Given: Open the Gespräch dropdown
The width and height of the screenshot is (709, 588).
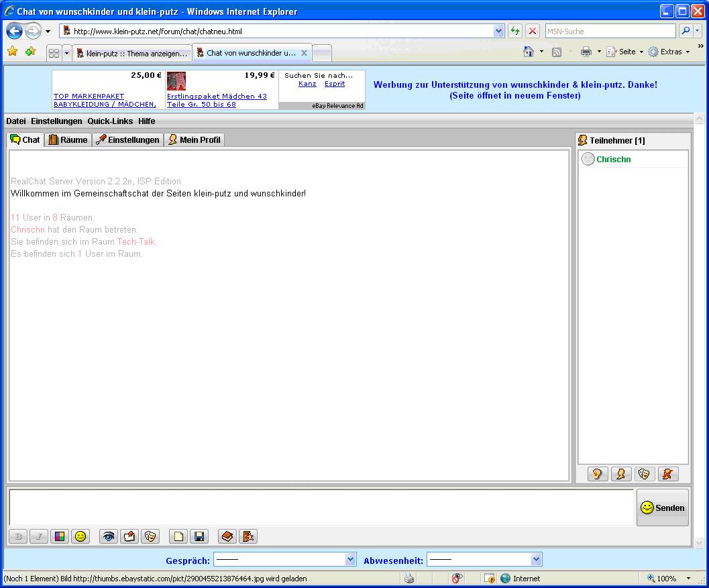Looking at the screenshot, I should [x=350, y=559].
